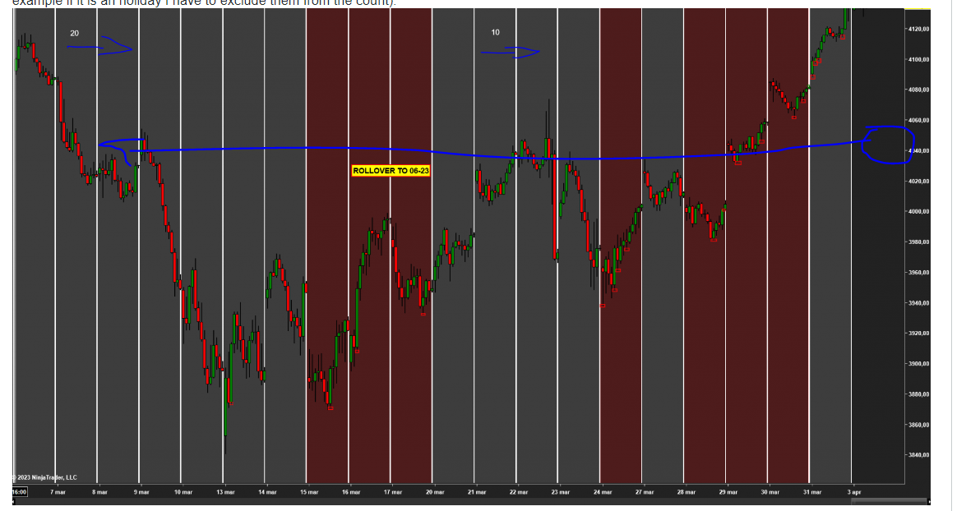Screen dimensions: 980x511
Task: Click the 4060,00 price label
Action: pos(919,120)
